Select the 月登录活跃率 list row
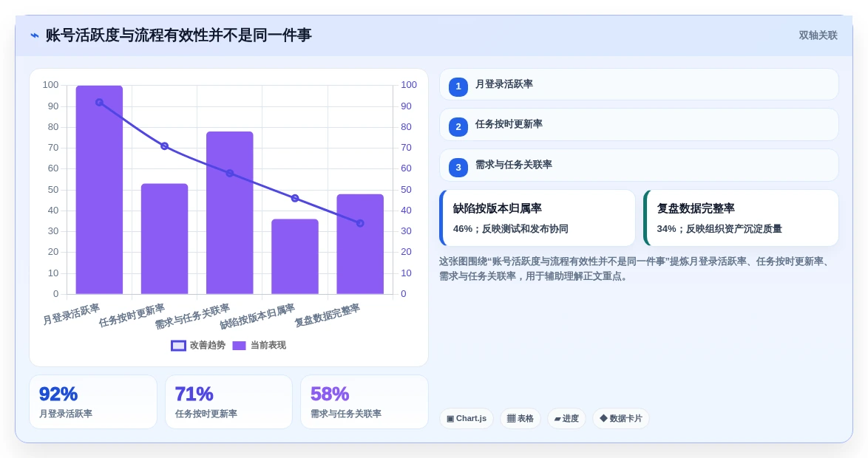This screenshot has height=458, width=868. coord(639,85)
